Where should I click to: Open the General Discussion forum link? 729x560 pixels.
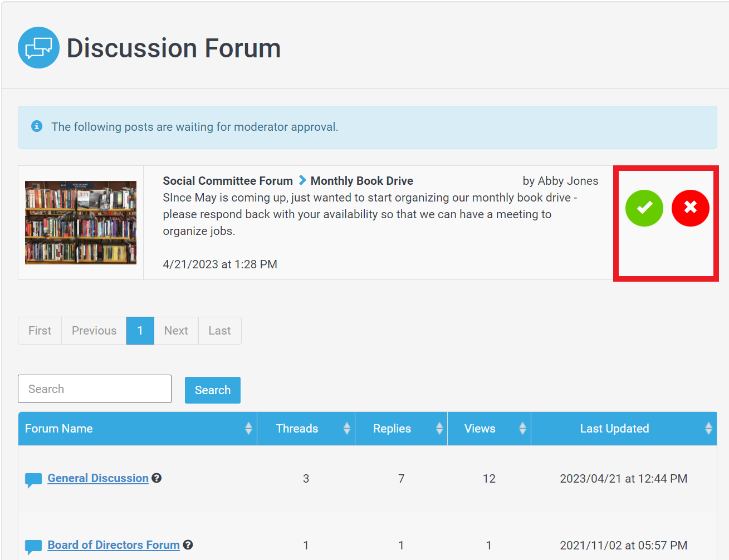tap(98, 478)
